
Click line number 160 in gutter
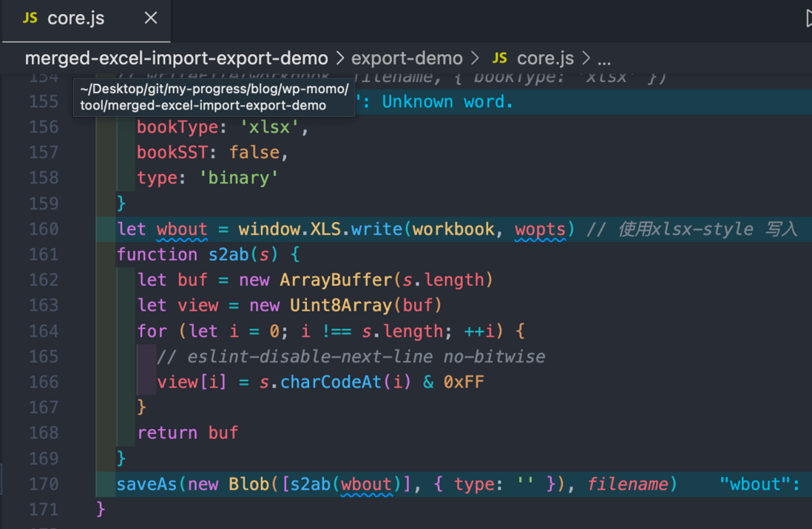tap(44, 229)
